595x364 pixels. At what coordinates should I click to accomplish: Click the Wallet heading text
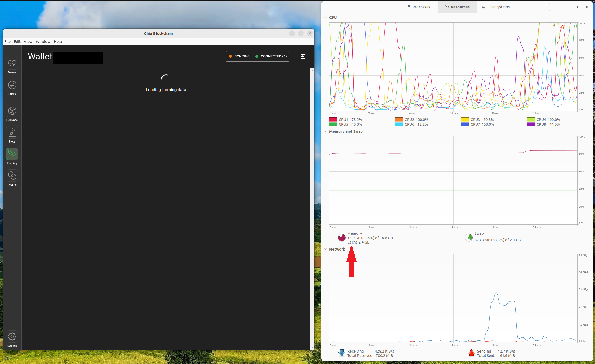coord(40,57)
